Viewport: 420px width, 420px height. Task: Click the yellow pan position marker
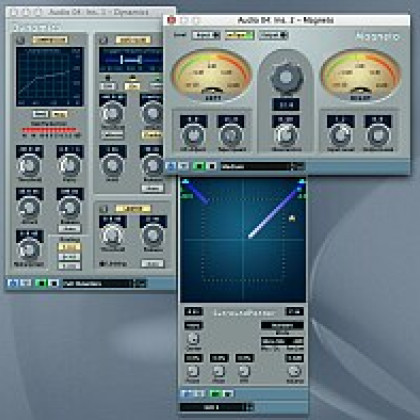292,218
